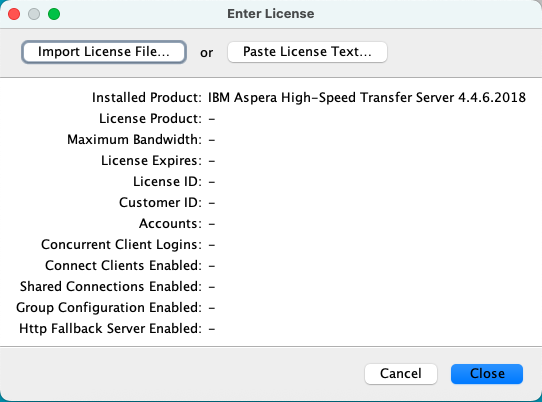
Task: Select the Maximum Bandwidth label
Action: [134, 139]
